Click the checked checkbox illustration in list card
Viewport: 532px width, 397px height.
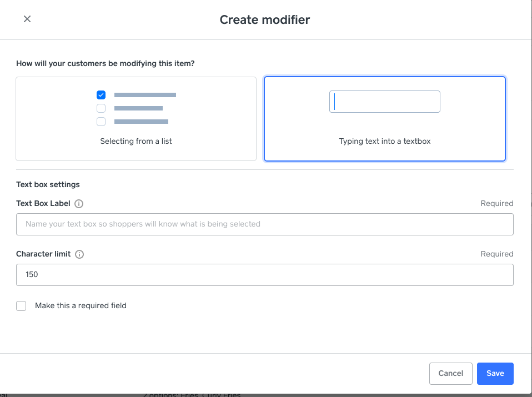pos(101,95)
